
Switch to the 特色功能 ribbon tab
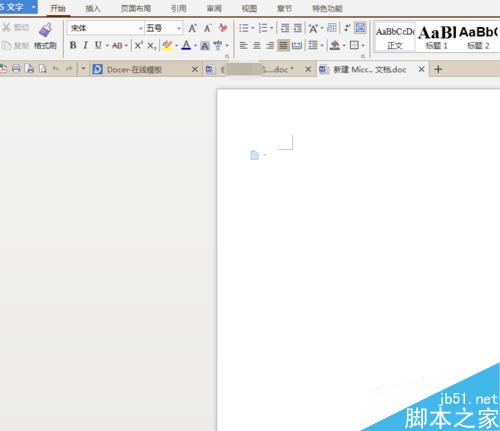[x=327, y=8]
